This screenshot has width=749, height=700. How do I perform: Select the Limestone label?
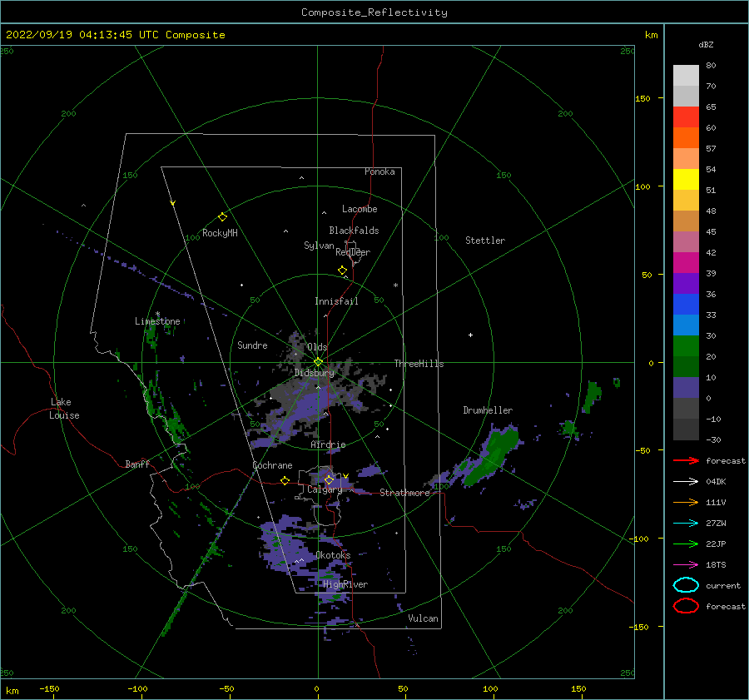click(157, 321)
